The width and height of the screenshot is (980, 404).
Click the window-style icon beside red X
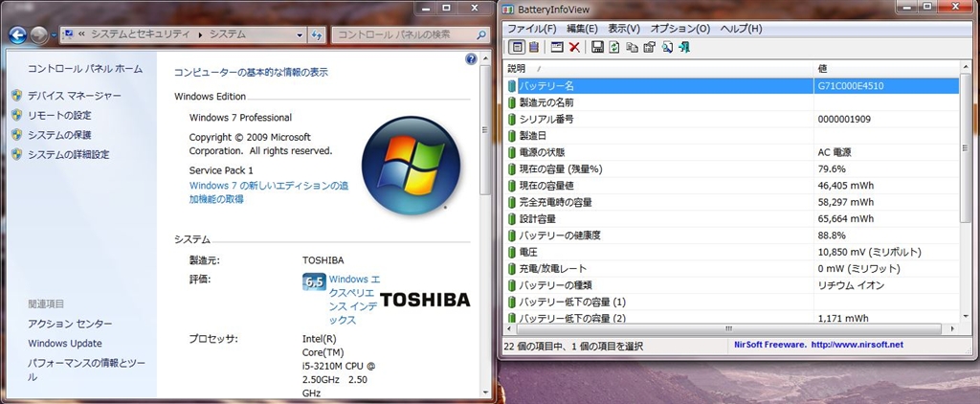coord(556,47)
